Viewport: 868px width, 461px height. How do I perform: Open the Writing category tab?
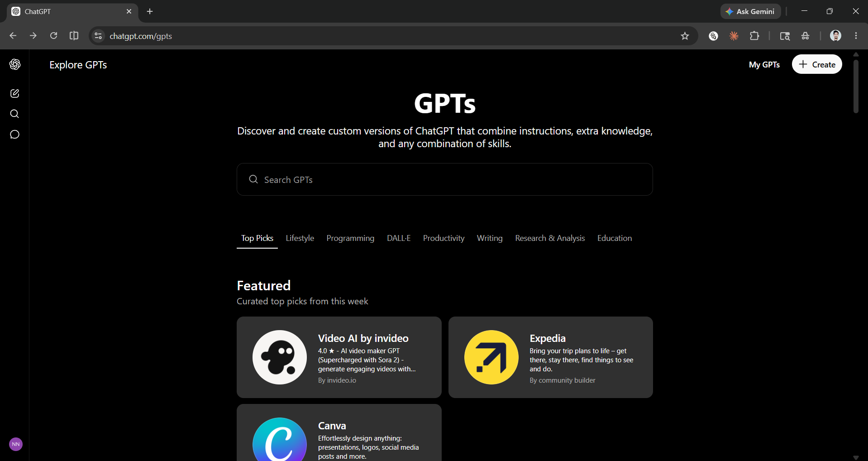click(490, 238)
